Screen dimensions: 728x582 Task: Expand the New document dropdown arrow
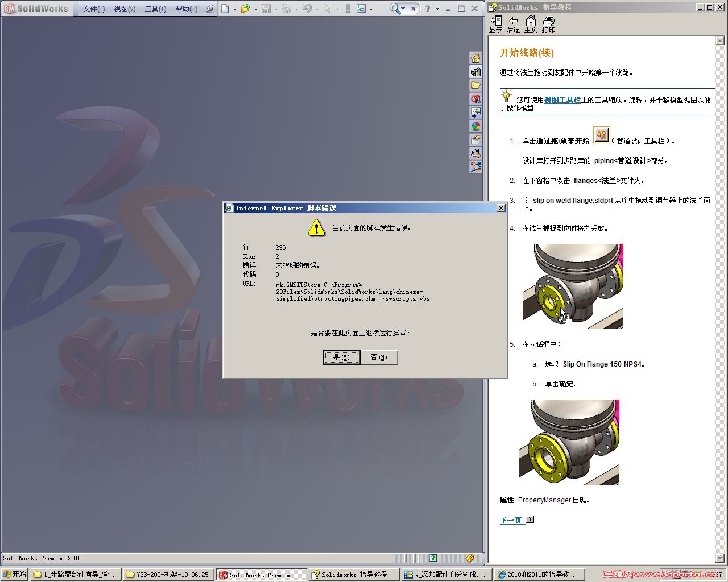tap(235, 9)
